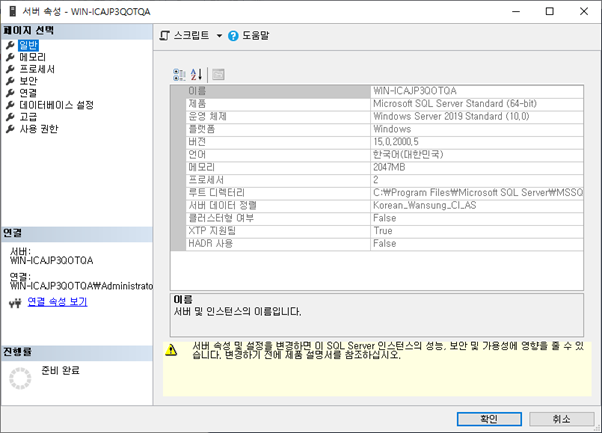Click the value Windows Server 2019 Standard

tap(451, 116)
